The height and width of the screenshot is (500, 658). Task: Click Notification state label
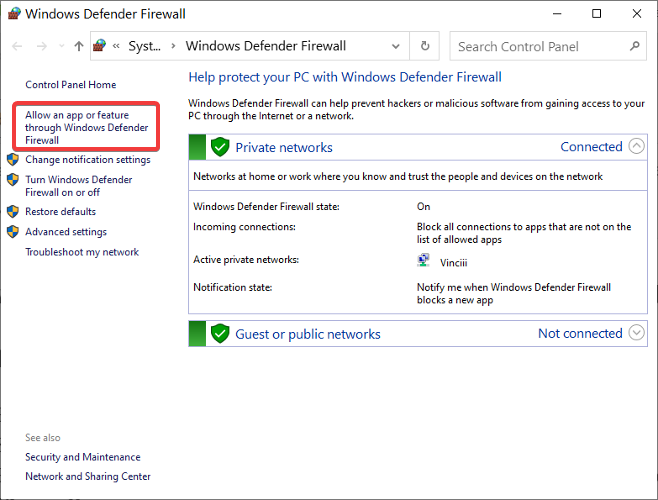[x=232, y=288]
